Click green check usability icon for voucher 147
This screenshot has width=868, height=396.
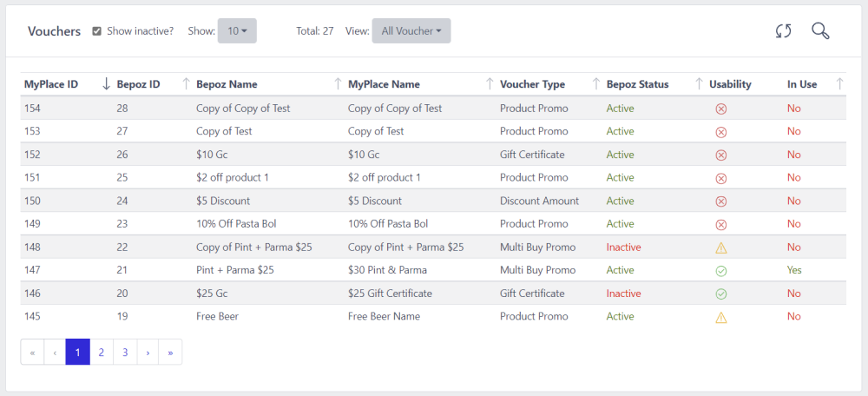pyautogui.click(x=720, y=271)
